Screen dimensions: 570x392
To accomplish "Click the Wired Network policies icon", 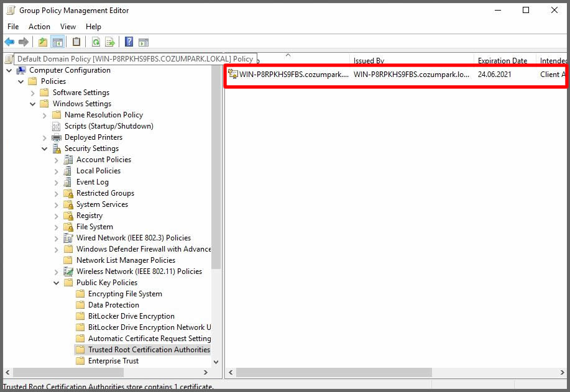I will click(68, 238).
